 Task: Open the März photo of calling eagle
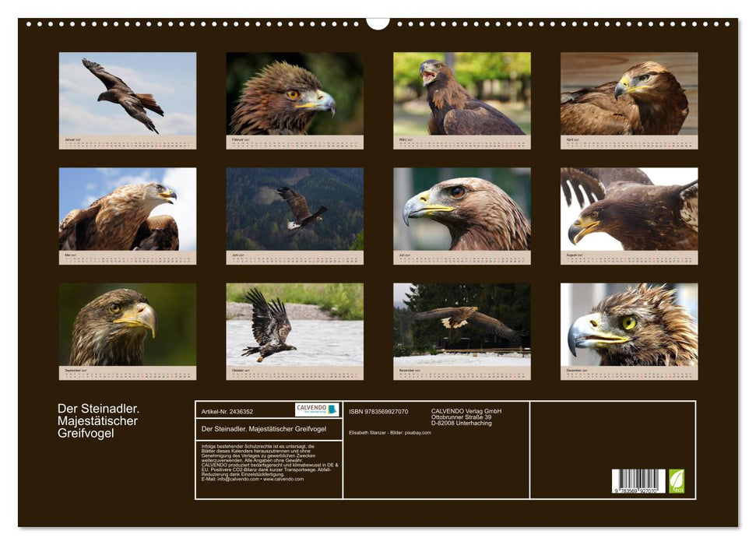(462, 93)
